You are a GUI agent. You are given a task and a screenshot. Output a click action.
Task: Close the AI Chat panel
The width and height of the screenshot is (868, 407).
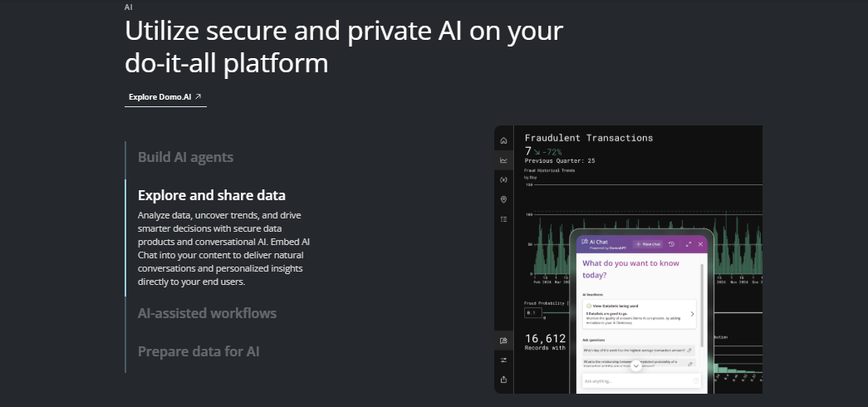[x=700, y=244]
